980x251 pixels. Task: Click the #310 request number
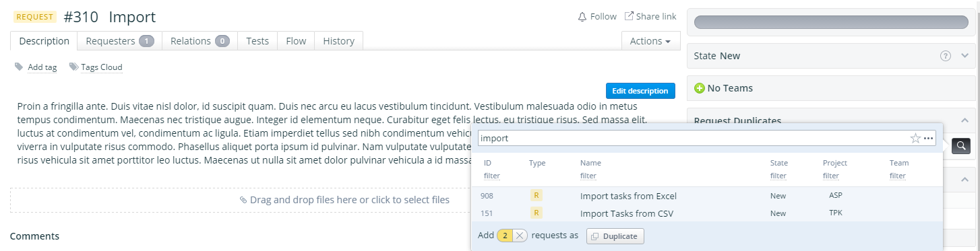(81, 17)
